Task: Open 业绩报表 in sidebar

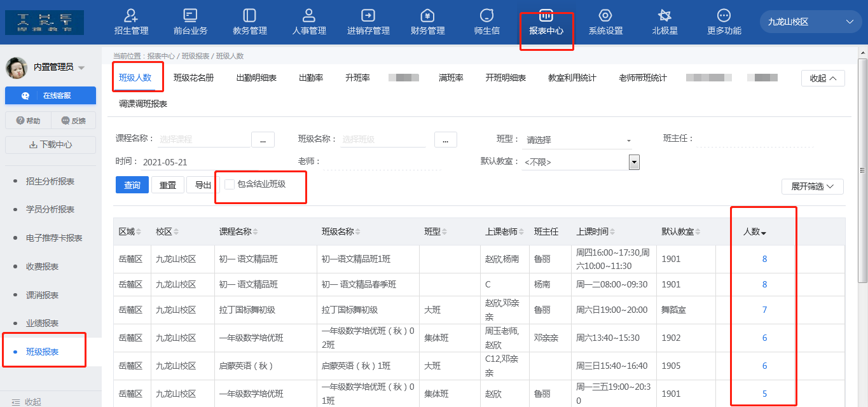Action: (x=42, y=323)
